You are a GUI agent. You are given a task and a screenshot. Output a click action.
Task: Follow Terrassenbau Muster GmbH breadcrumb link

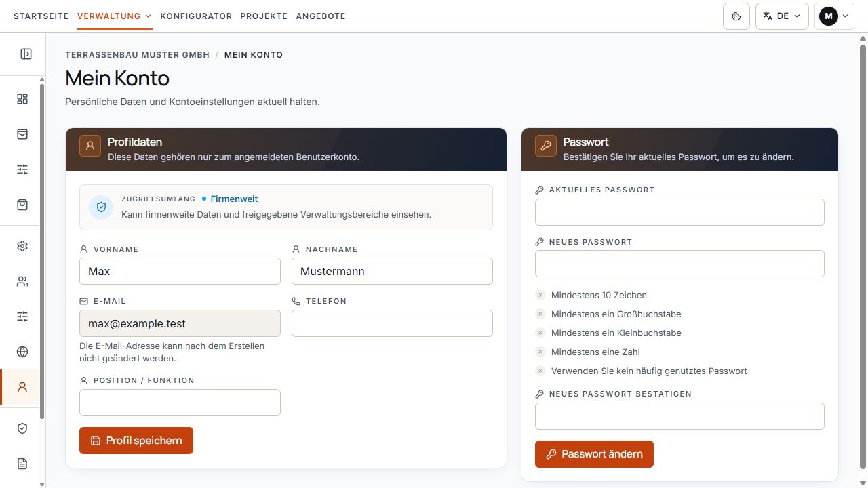click(x=138, y=55)
